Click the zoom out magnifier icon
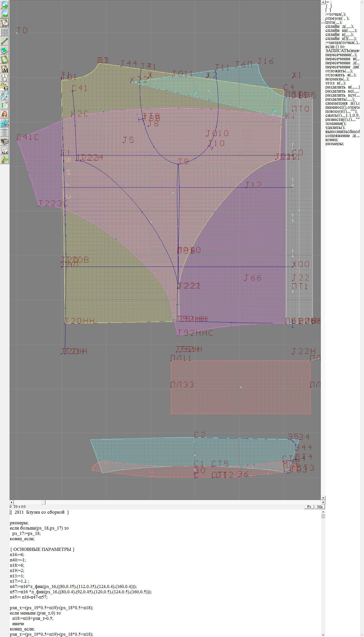The width and height of the screenshot is (364, 637). click(5, 14)
